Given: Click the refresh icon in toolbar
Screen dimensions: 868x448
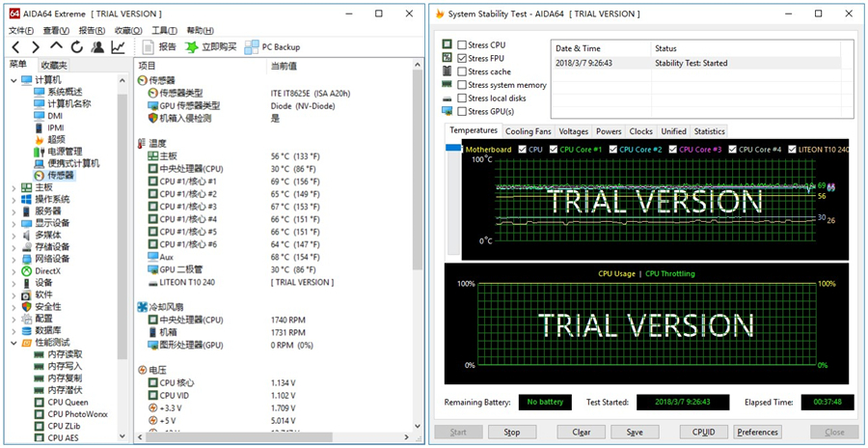Looking at the screenshot, I should pyautogui.click(x=76, y=47).
